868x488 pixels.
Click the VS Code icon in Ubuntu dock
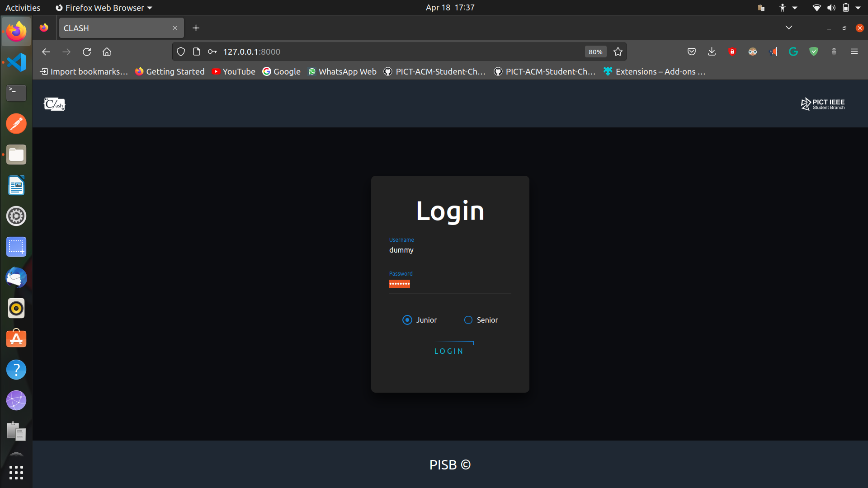(16, 61)
